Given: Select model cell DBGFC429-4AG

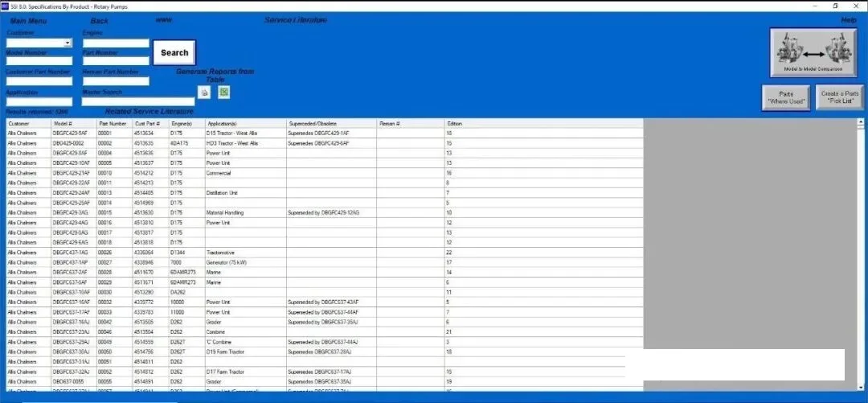Looking at the screenshot, I should [x=74, y=223].
